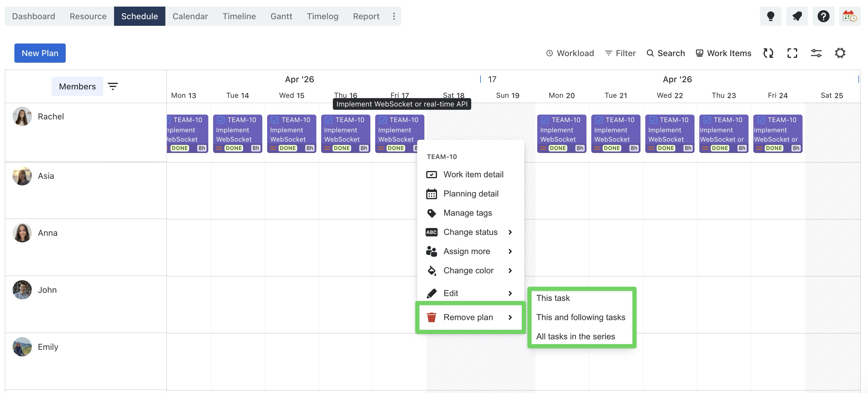
Task: Toggle checkbox on Tue 14 TEAM-10 card
Action: [221, 120]
